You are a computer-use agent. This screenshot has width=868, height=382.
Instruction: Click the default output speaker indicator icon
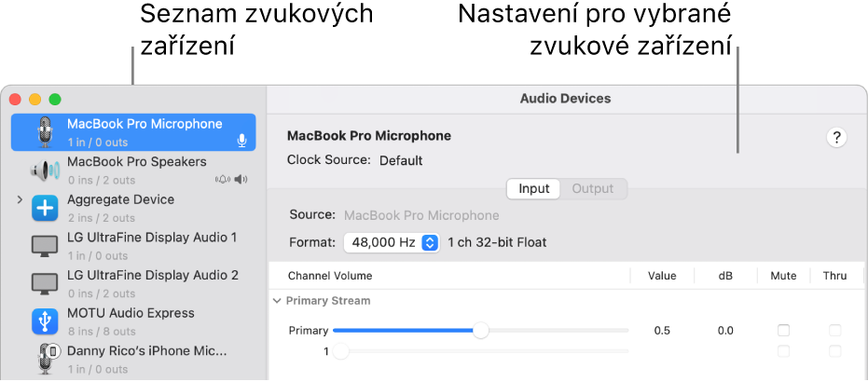(x=242, y=180)
